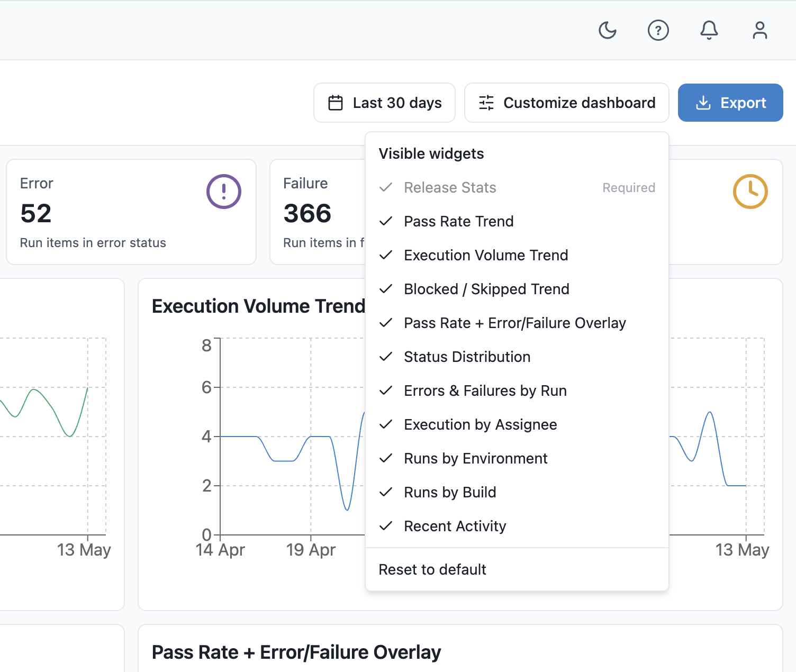796x672 pixels.
Task: Click the Error count 52
Action: (x=36, y=214)
